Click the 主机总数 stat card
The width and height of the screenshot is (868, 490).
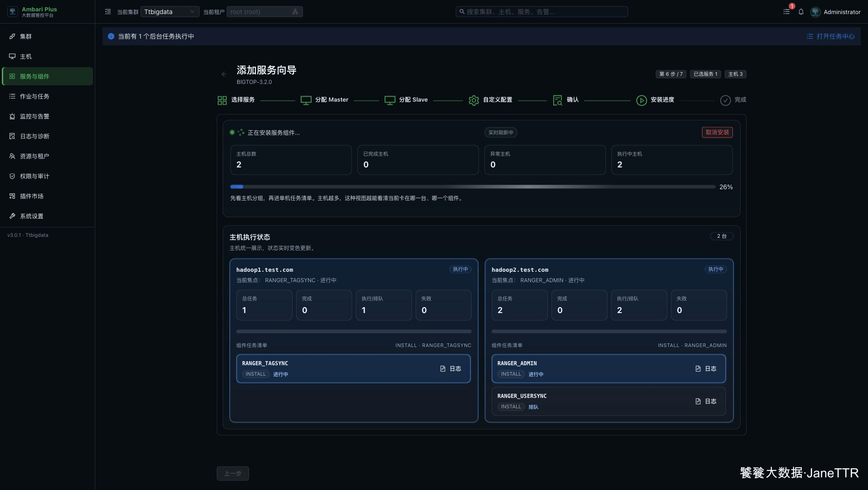(291, 160)
